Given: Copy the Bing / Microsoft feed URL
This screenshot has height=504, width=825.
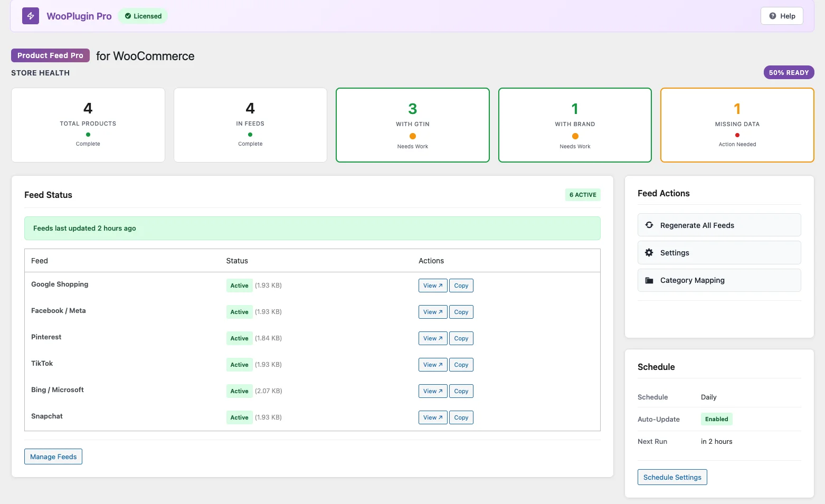Looking at the screenshot, I should pos(461,391).
